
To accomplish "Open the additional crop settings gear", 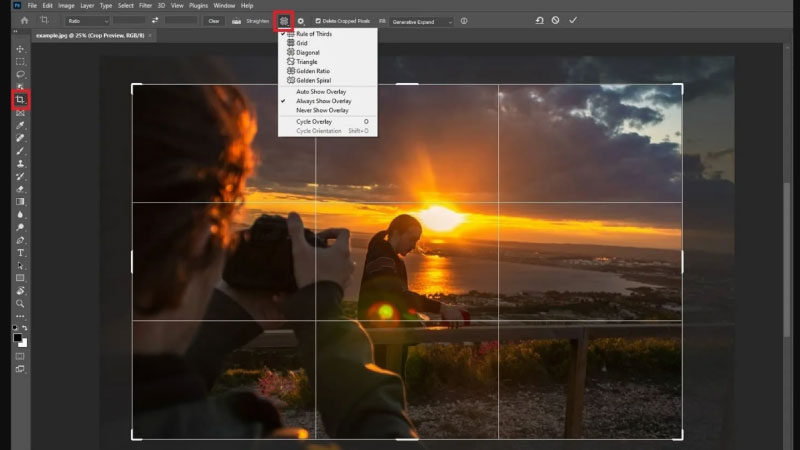I will click(301, 21).
